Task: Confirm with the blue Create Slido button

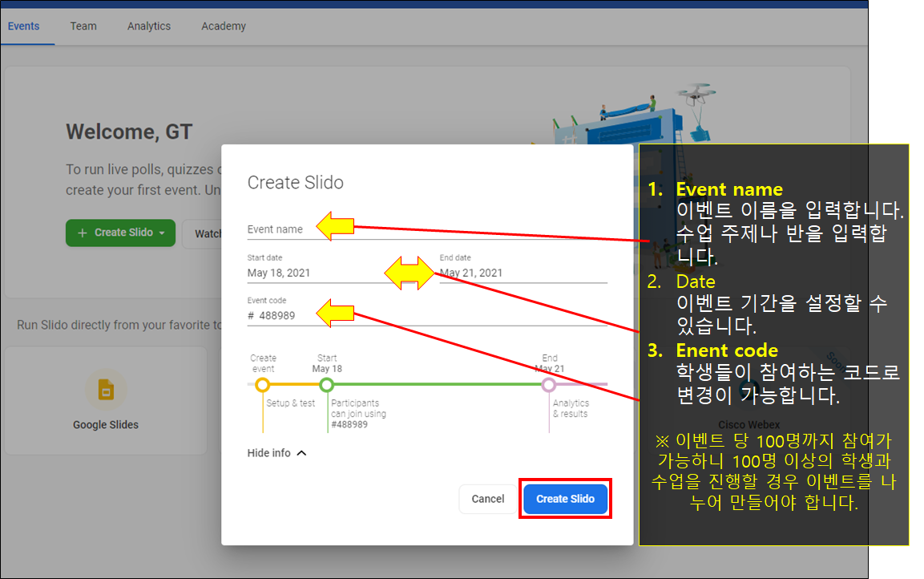Action: [565, 499]
